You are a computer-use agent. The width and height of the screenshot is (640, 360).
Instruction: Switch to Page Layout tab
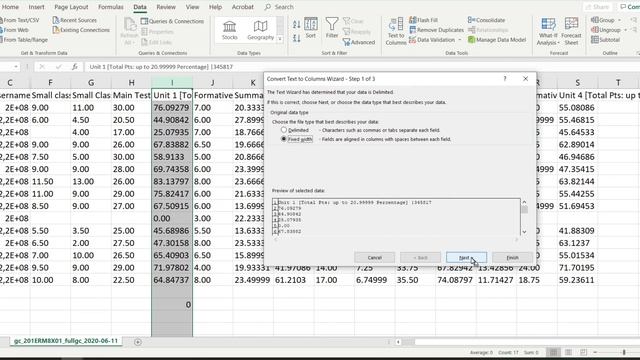[71, 7]
